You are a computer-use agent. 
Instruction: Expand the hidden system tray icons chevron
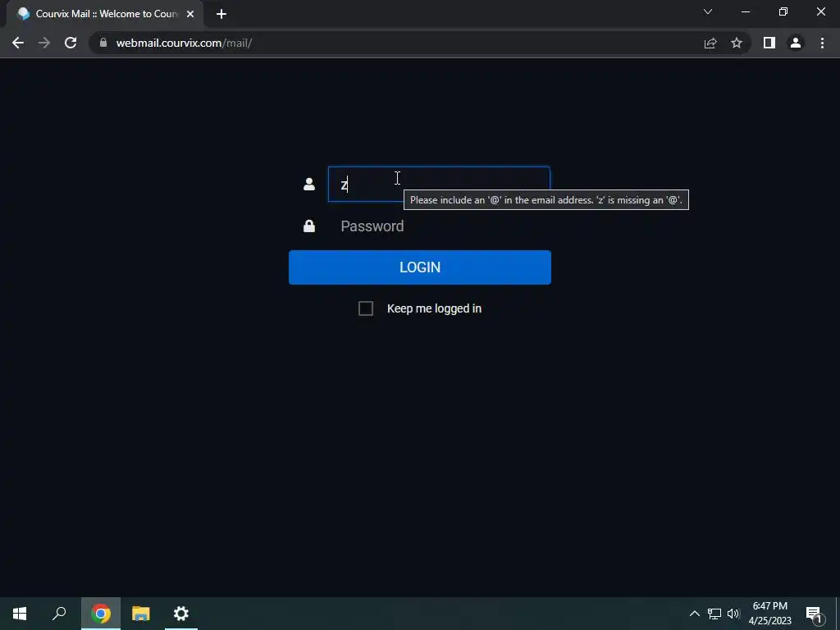[694, 614]
